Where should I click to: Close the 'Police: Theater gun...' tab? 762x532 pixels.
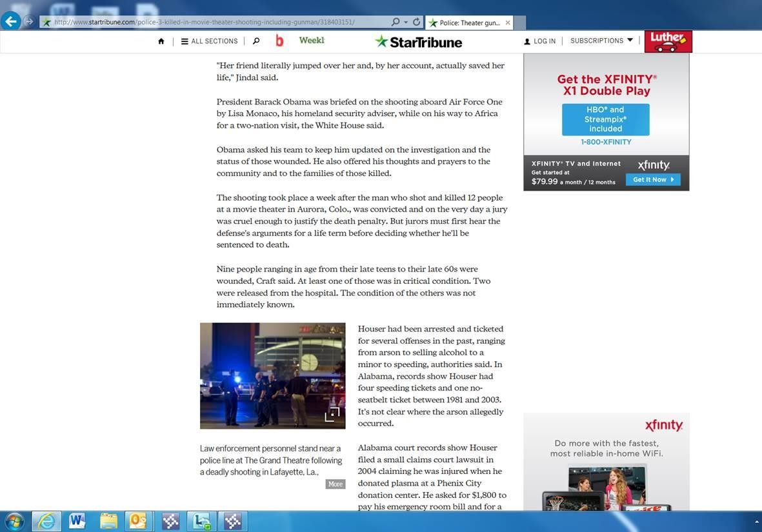click(x=508, y=23)
